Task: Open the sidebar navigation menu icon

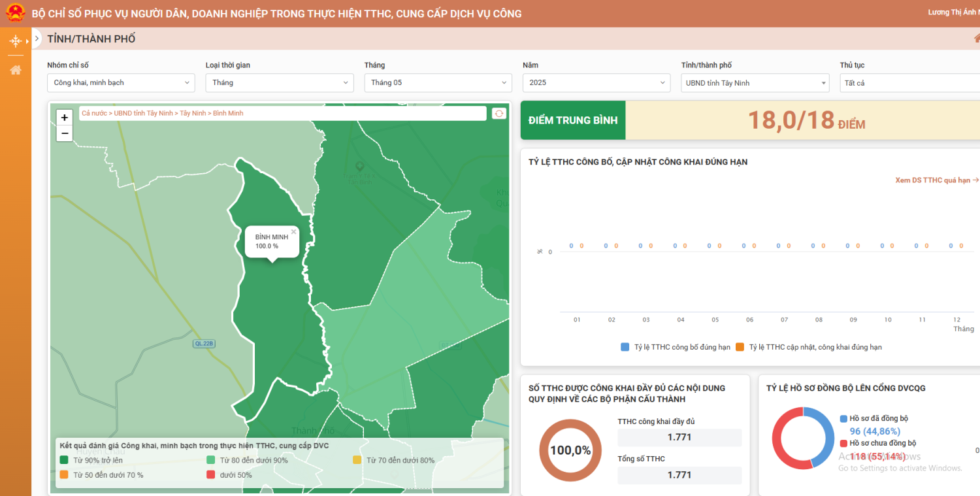Action: [x=15, y=41]
